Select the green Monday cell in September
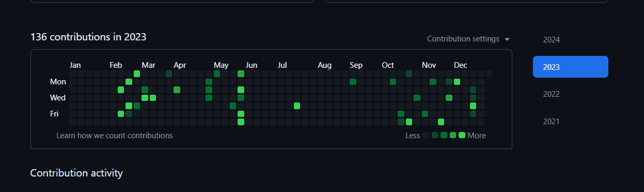The image size is (644, 192). [353, 82]
